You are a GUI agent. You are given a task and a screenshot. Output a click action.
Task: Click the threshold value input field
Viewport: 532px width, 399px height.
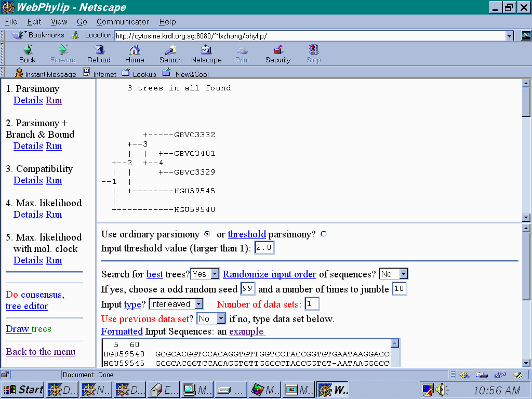pyautogui.click(x=264, y=248)
